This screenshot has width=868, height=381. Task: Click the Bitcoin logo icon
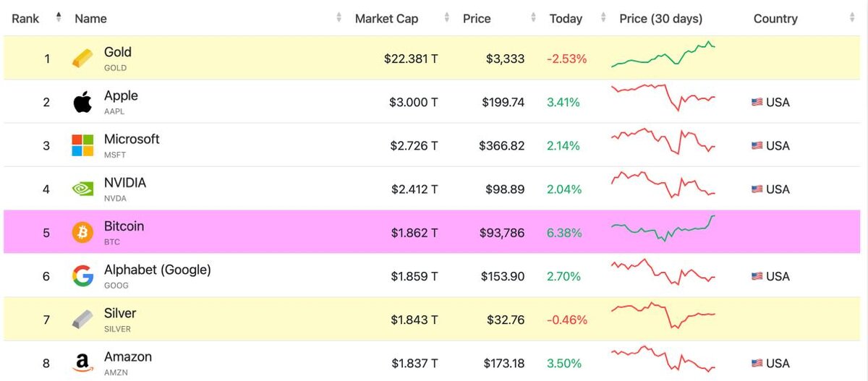click(x=82, y=232)
